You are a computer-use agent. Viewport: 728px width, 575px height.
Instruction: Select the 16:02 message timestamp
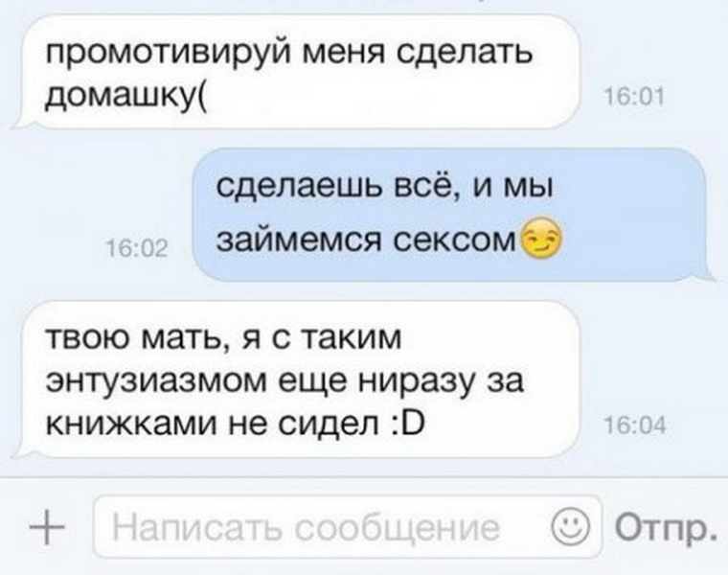pyautogui.click(x=137, y=249)
